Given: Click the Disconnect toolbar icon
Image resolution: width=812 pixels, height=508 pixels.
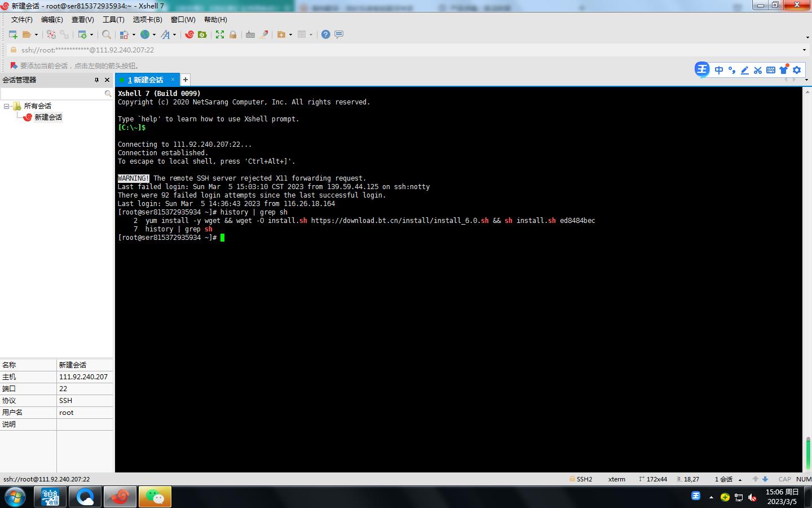Looking at the screenshot, I should click(x=51, y=34).
